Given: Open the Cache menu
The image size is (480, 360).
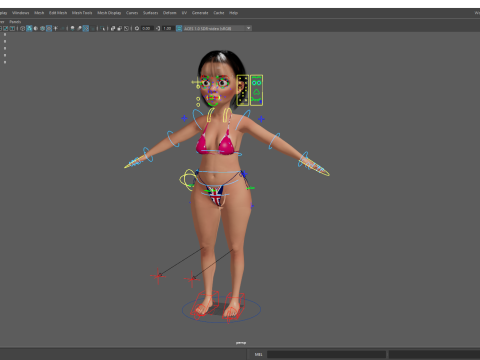Looking at the screenshot, I should [219, 13].
